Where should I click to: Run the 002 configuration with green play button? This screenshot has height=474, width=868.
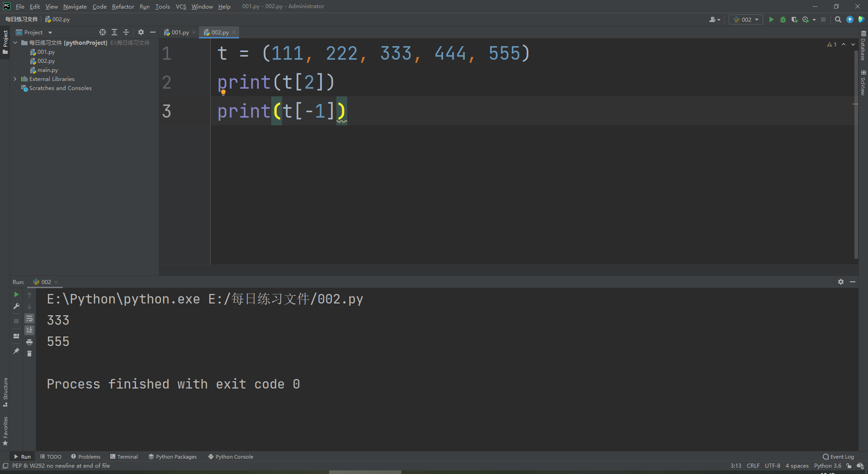[x=771, y=19]
